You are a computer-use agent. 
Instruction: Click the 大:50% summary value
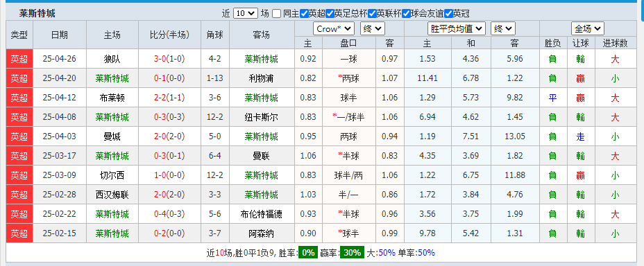[381, 252]
